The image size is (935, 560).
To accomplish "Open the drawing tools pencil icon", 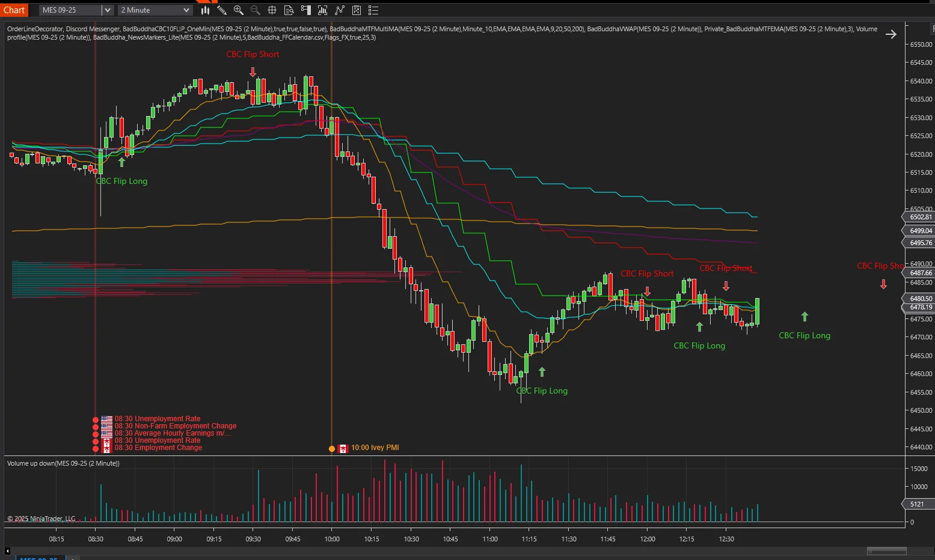I will (x=222, y=10).
